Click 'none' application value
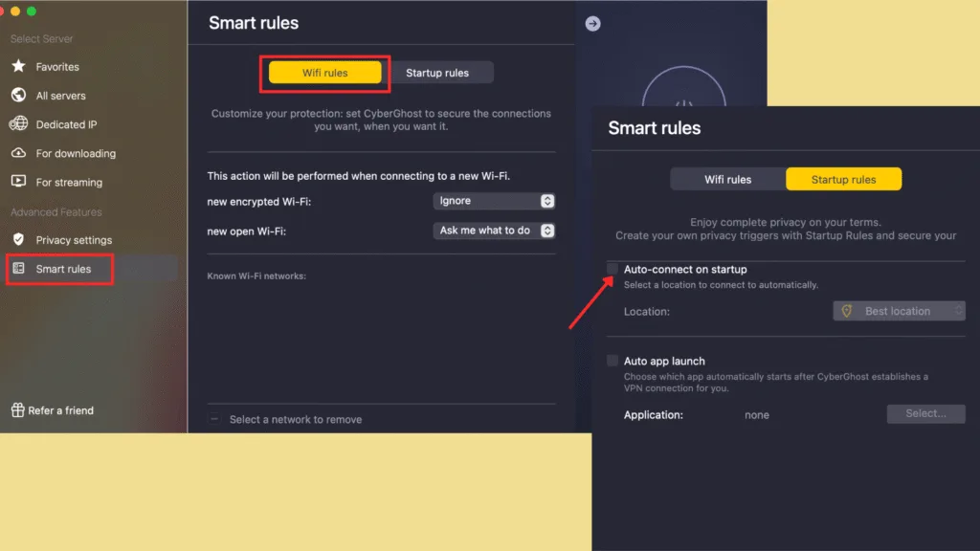980x551 pixels. [757, 415]
